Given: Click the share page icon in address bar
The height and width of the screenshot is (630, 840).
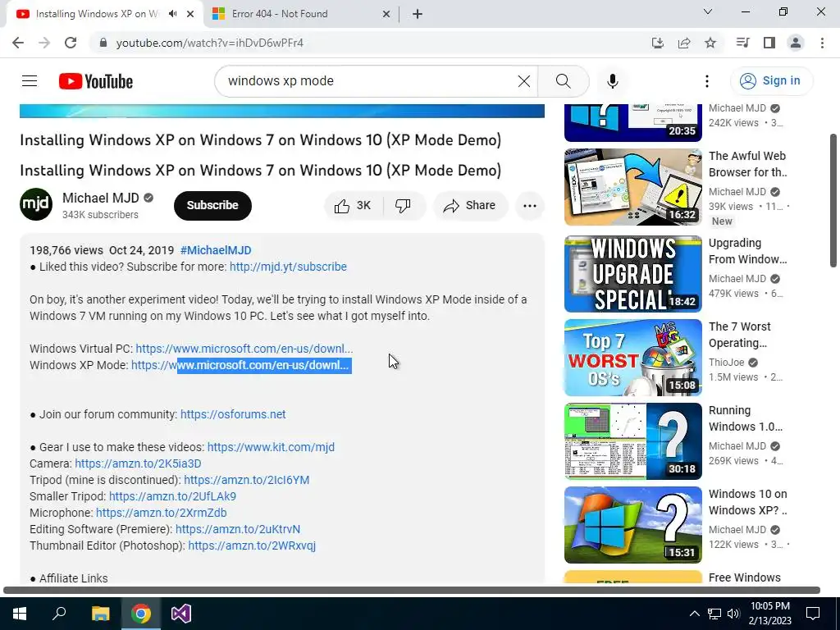Looking at the screenshot, I should click(684, 43).
